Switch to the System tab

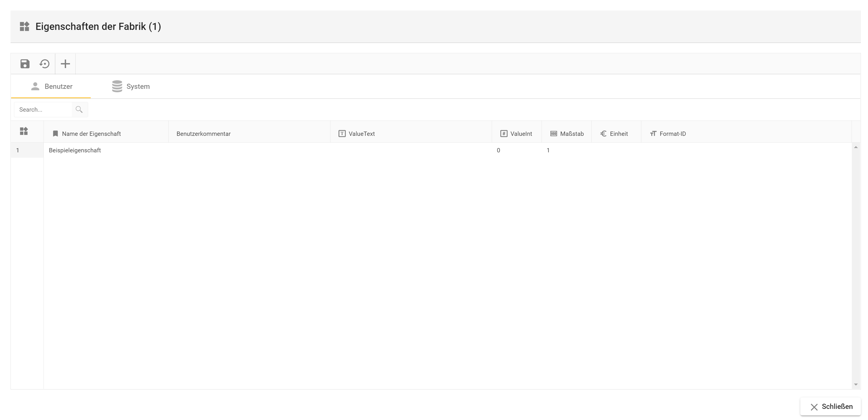(131, 86)
